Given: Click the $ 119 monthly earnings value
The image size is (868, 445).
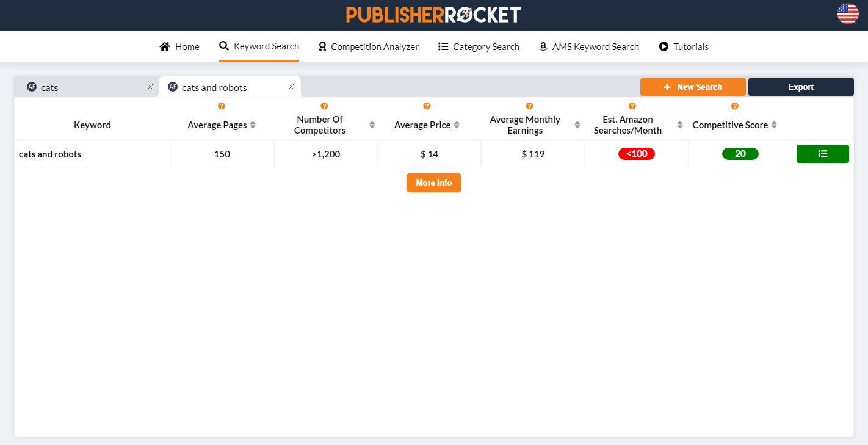Looking at the screenshot, I should 533,154.
